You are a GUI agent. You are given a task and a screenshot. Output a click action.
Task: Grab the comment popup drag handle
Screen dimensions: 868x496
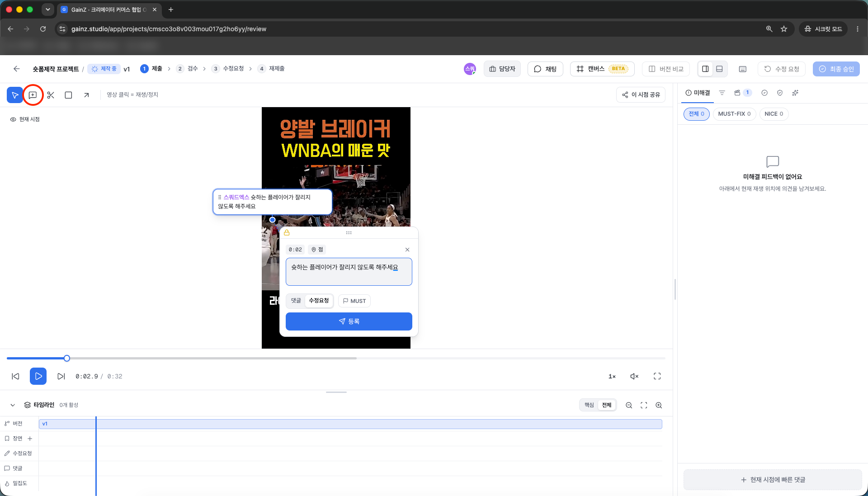pyautogui.click(x=349, y=233)
